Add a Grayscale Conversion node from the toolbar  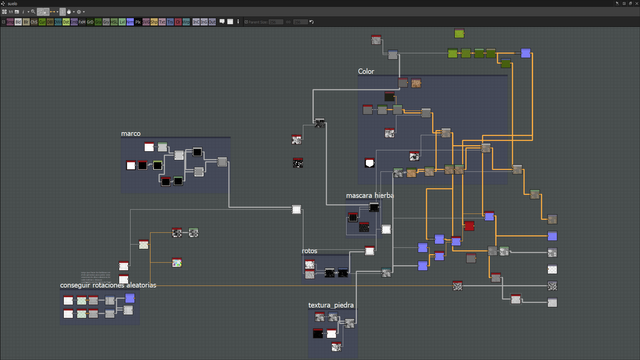(106, 22)
